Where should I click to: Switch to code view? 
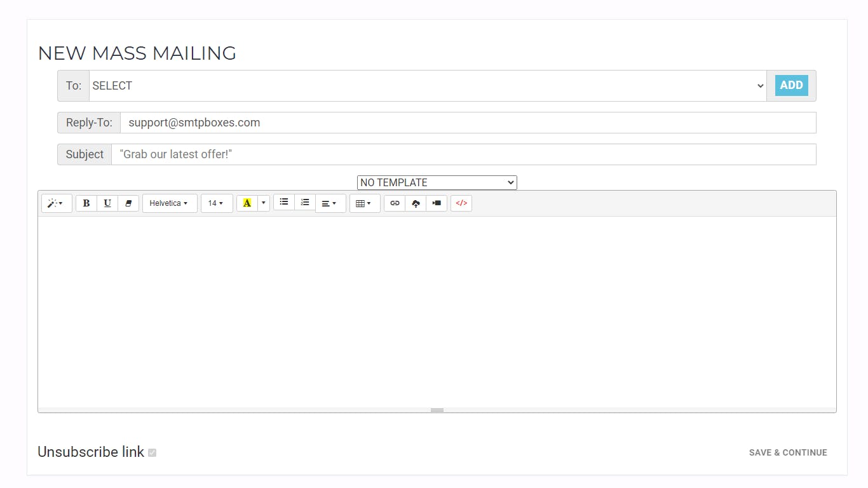click(461, 203)
